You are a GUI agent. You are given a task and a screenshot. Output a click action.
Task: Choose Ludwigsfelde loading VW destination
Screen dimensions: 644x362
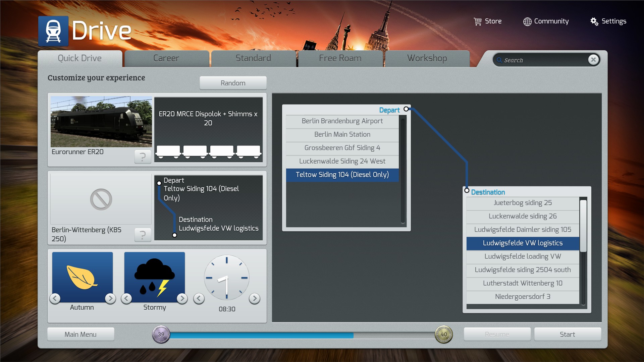522,256
